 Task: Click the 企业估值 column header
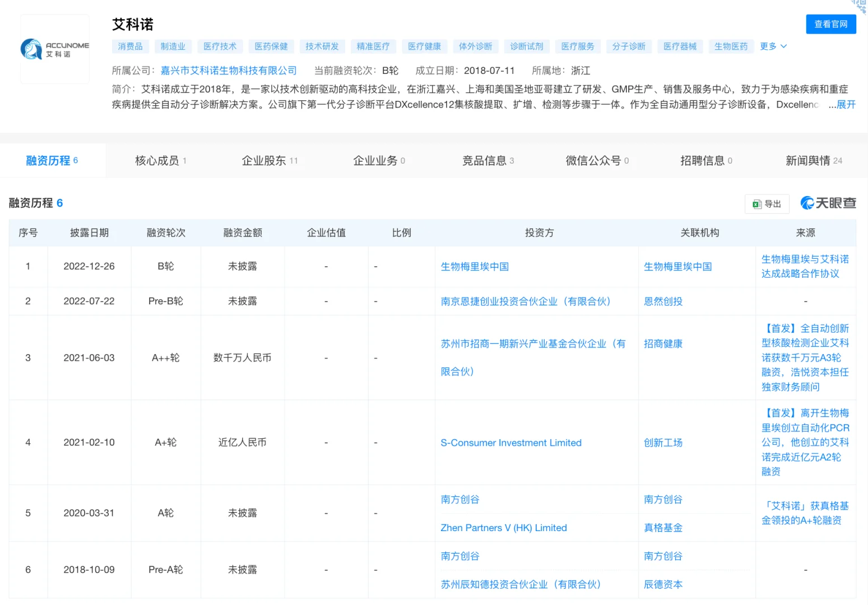point(326,232)
